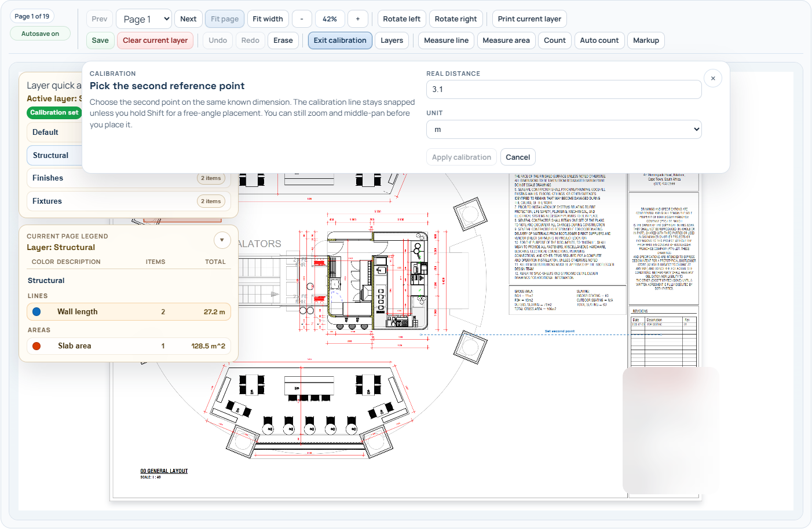This screenshot has width=812, height=529.
Task: Zoom in with the plus button
Action: (358, 19)
